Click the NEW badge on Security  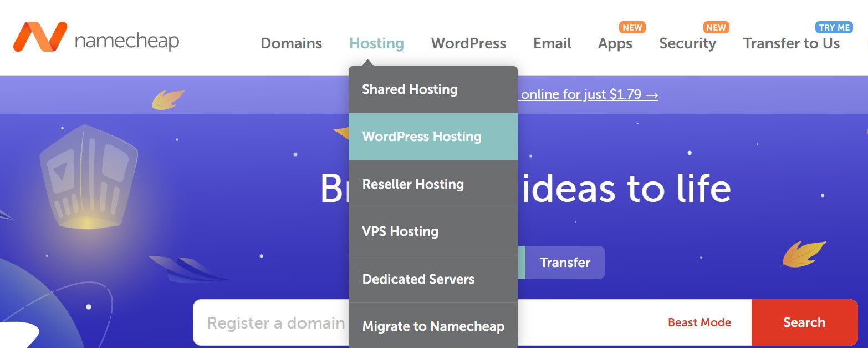(716, 27)
